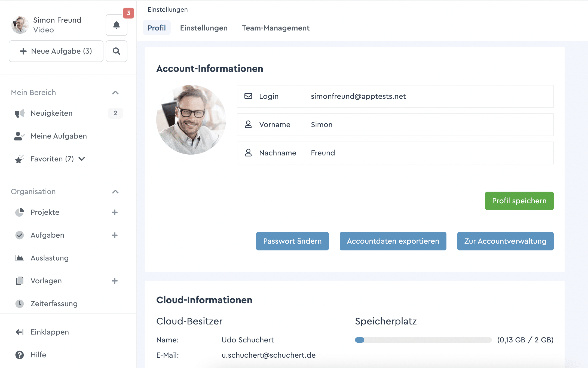The width and height of the screenshot is (588, 368).
Task: Open Zeiterfassung in the sidebar
Action: click(x=54, y=304)
